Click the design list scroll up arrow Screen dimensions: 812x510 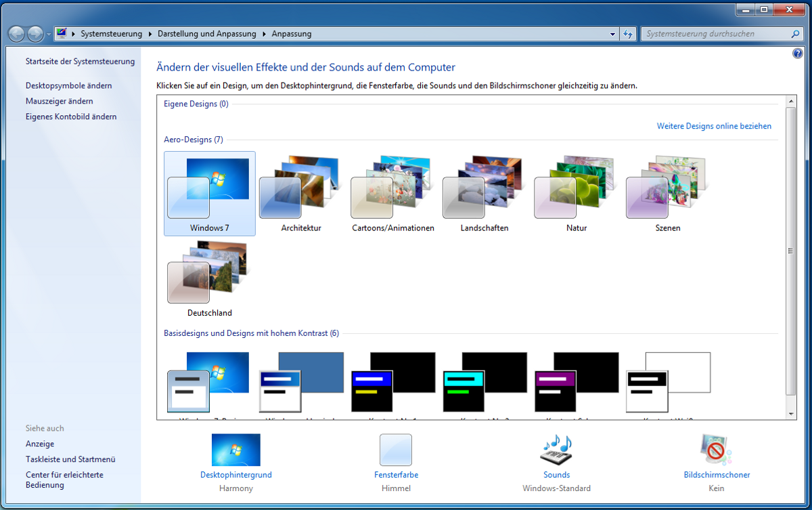(x=791, y=101)
